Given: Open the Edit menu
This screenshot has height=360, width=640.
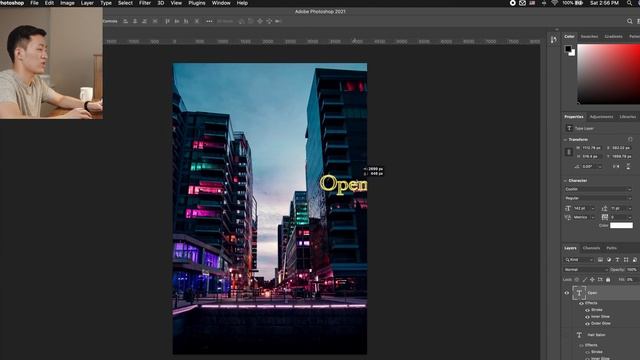Looking at the screenshot, I should pyautogui.click(x=49, y=3).
